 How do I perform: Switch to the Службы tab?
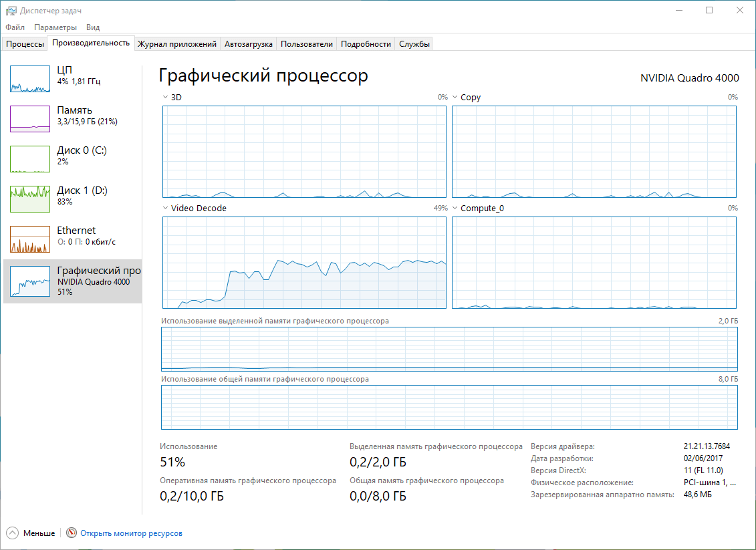coord(413,43)
